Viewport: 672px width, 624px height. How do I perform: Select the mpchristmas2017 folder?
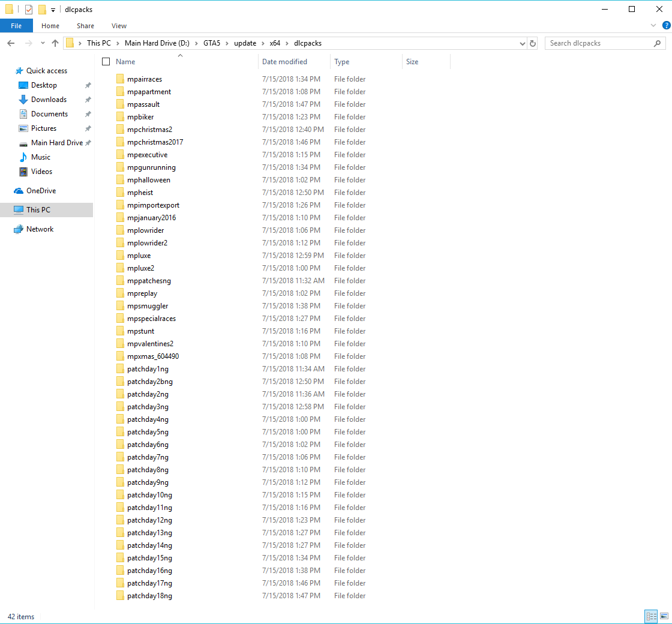pos(155,142)
